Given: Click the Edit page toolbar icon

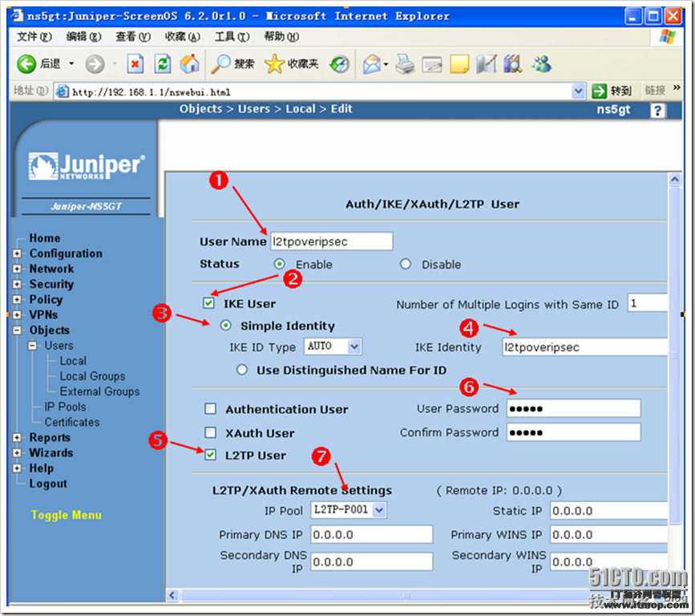Looking at the screenshot, I should coord(432,65).
